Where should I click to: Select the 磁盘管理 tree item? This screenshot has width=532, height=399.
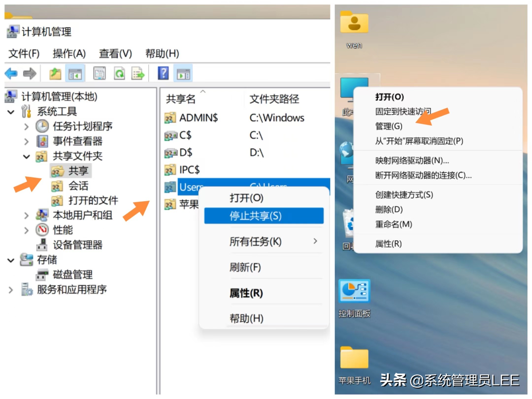[73, 275]
